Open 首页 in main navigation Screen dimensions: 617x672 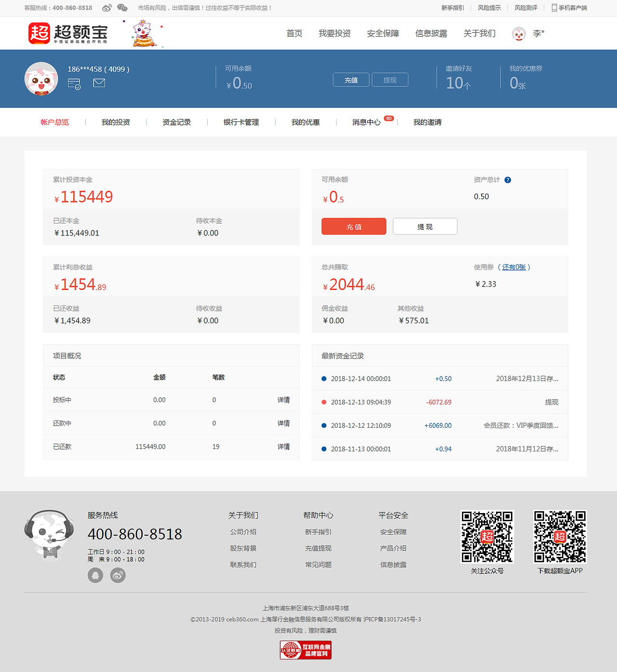click(x=295, y=33)
